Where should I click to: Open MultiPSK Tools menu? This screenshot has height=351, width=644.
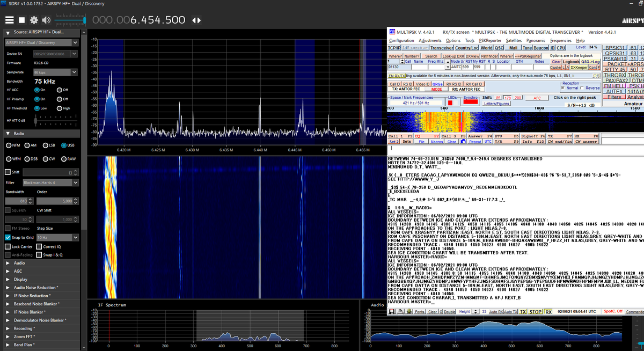click(470, 40)
